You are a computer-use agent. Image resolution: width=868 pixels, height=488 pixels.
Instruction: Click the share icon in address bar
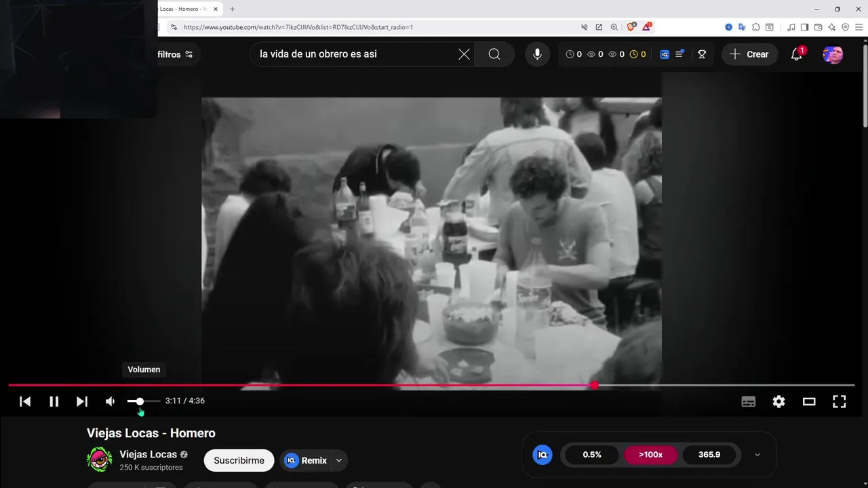(599, 27)
